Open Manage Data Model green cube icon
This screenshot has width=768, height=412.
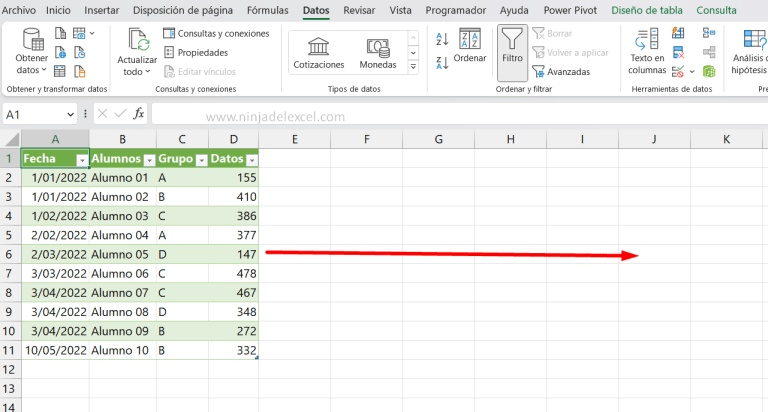point(709,72)
